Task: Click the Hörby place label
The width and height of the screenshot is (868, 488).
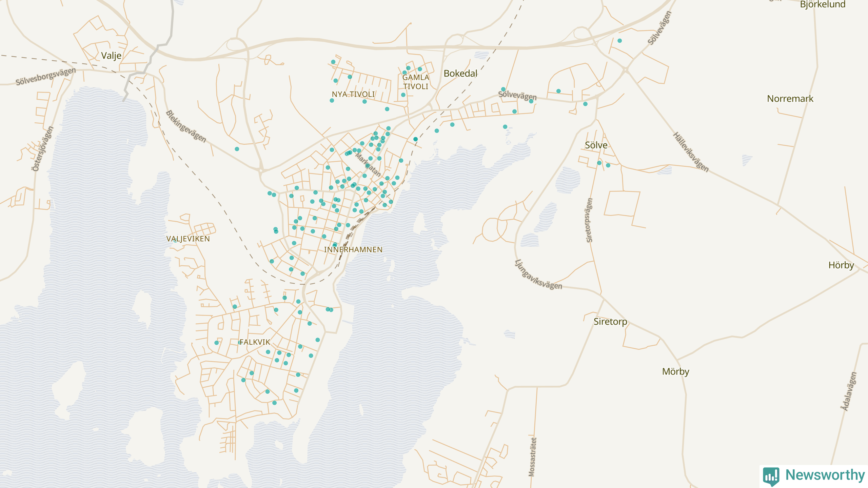Action: click(x=841, y=265)
